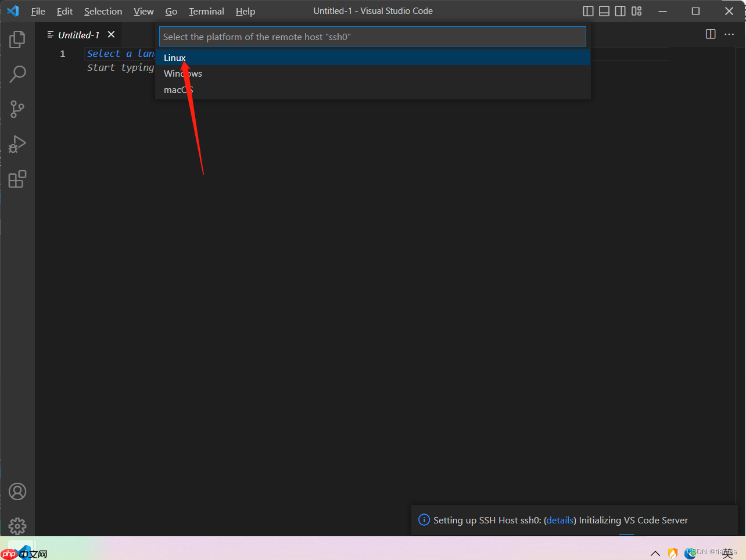Open the Help menu

245,11
